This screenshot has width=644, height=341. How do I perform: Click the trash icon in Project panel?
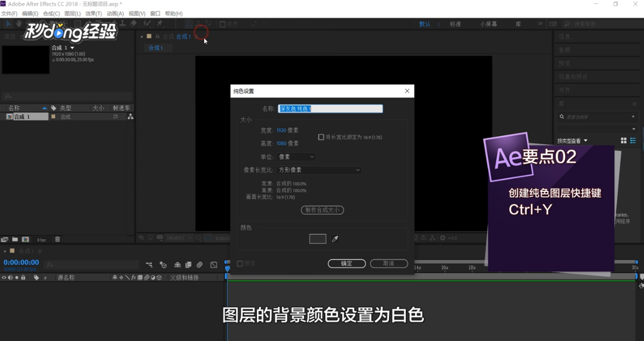(57, 239)
